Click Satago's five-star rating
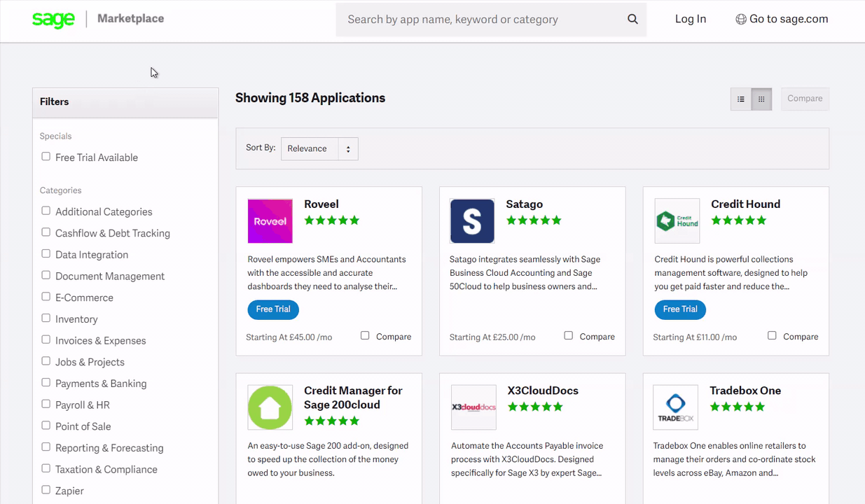The height and width of the screenshot is (504, 865). (x=534, y=220)
